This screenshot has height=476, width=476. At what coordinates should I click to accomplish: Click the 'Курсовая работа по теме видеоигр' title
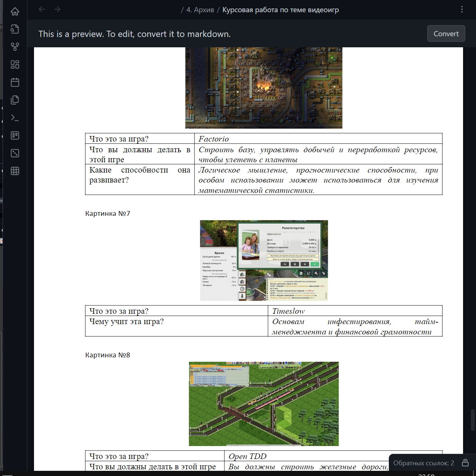point(280,10)
